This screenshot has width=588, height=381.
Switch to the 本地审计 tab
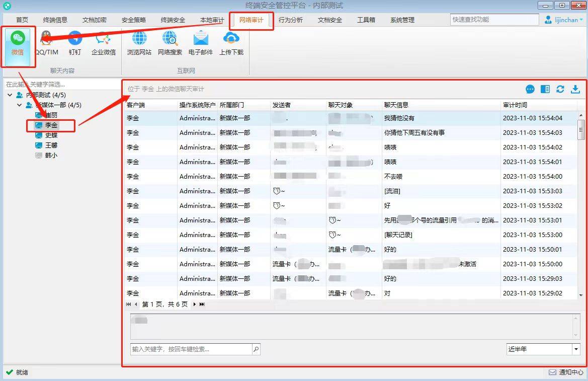pyautogui.click(x=212, y=20)
